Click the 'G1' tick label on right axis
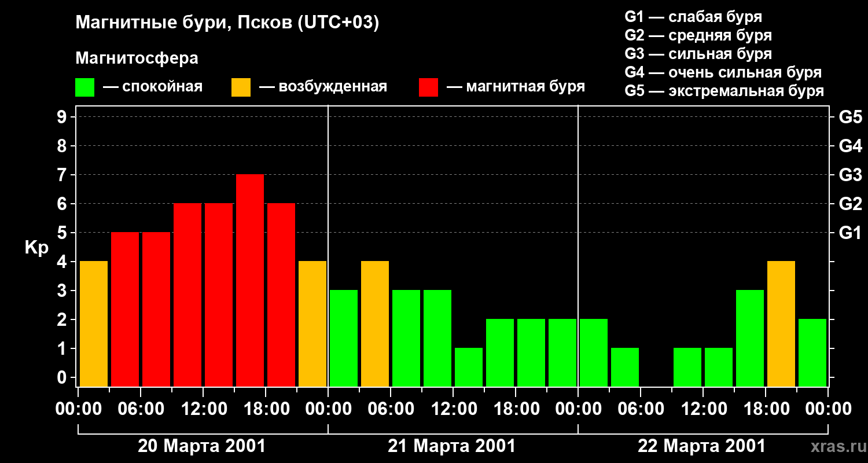This screenshot has height=463, width=868. pyautogui.click(x=851, y=233)
